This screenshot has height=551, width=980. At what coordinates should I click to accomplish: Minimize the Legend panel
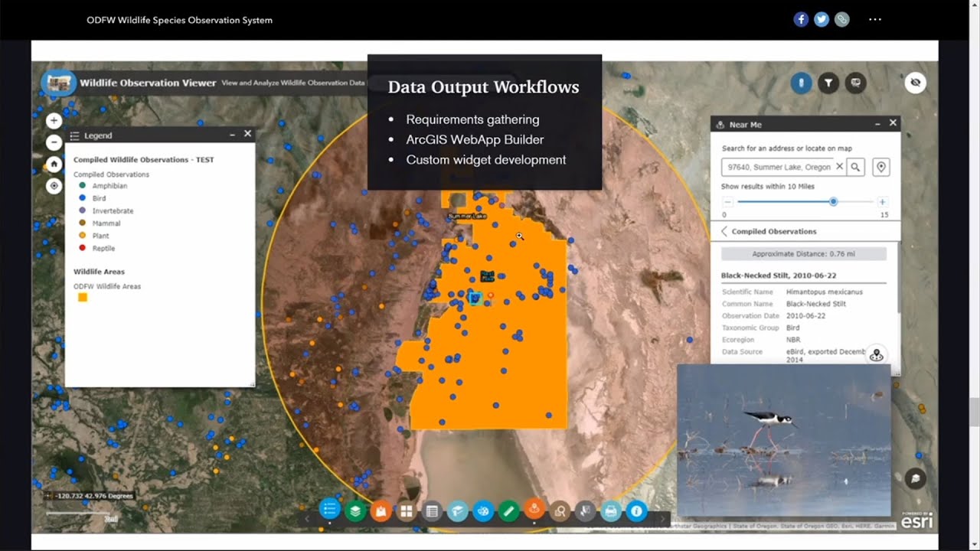pyautogui.click(x=232, y=135)
